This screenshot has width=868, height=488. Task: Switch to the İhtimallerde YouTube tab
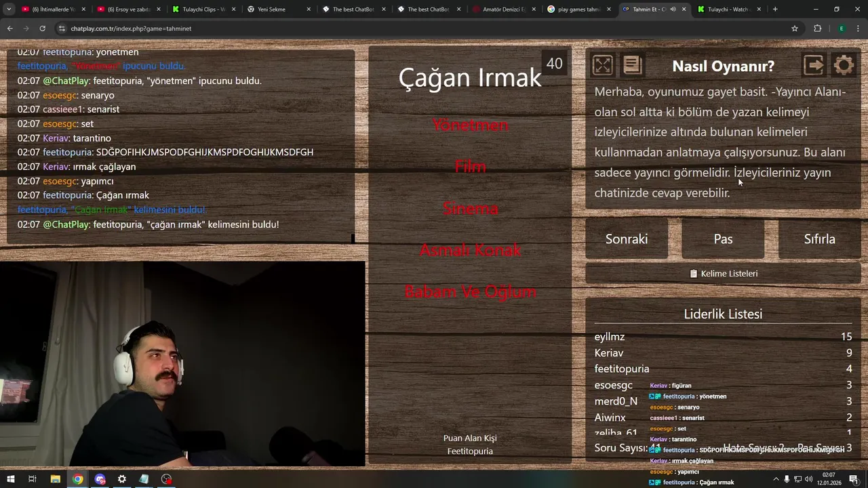53,9
